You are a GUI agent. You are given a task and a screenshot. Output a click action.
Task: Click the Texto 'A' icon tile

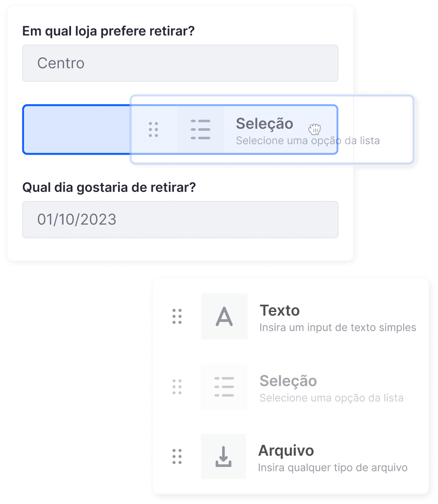(224, 317)
